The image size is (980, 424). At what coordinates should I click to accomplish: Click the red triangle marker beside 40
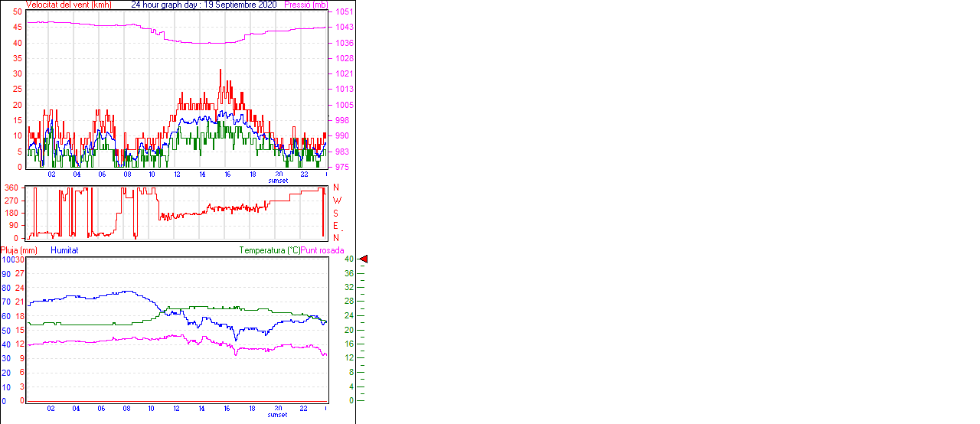tap(364, 259)
